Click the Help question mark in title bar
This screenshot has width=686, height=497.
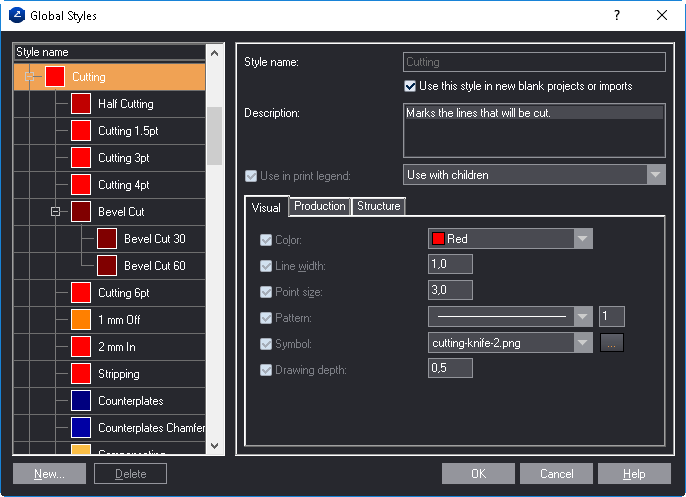617,15
